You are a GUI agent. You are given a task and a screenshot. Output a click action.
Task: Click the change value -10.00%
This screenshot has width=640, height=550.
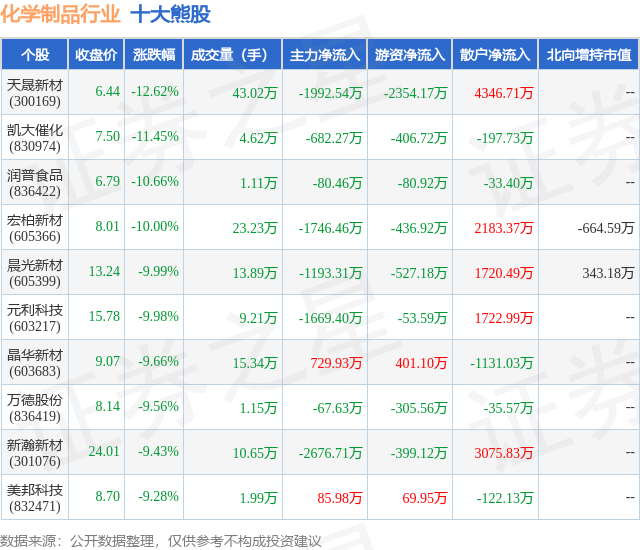[155, 226]
